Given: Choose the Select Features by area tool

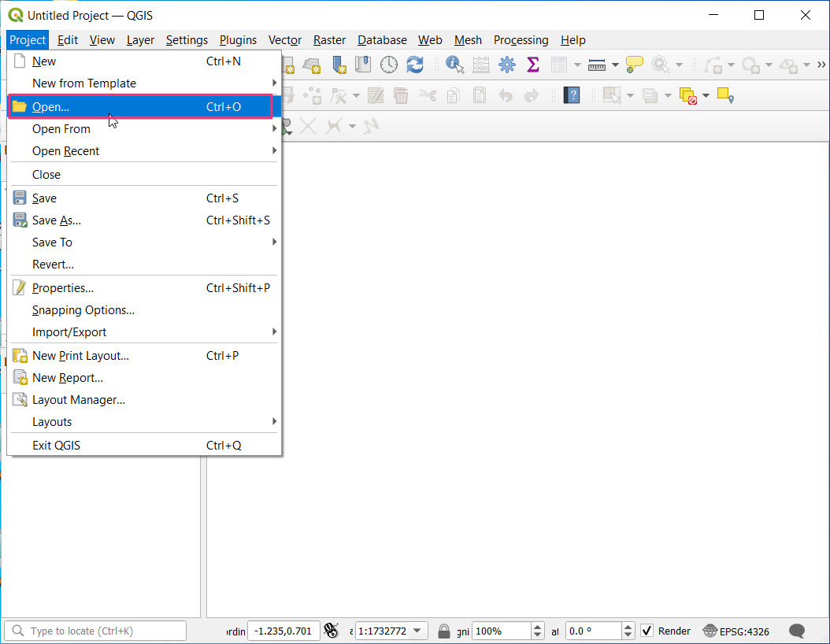Looking at the screenshot, I should pos(612,96).
